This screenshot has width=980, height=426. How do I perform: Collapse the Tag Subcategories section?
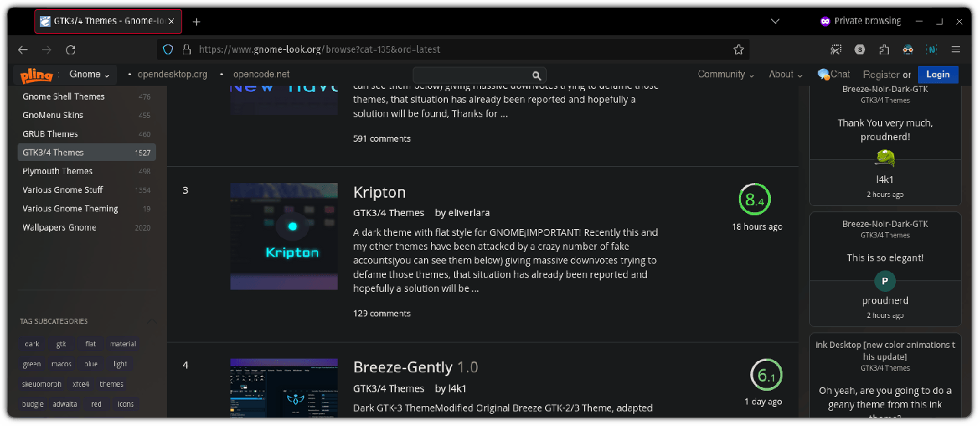click(x=152, y=322)
